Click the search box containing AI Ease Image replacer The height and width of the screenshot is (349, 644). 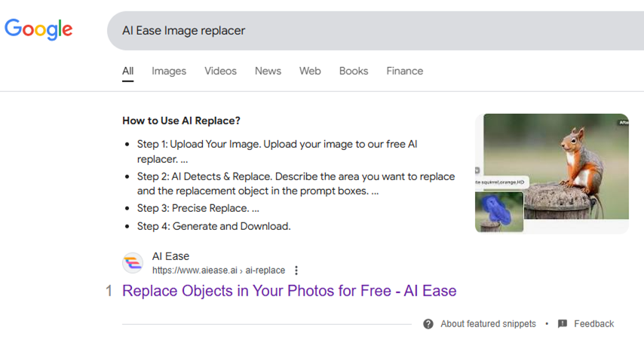pyautogui.click(x=376, y=31)
